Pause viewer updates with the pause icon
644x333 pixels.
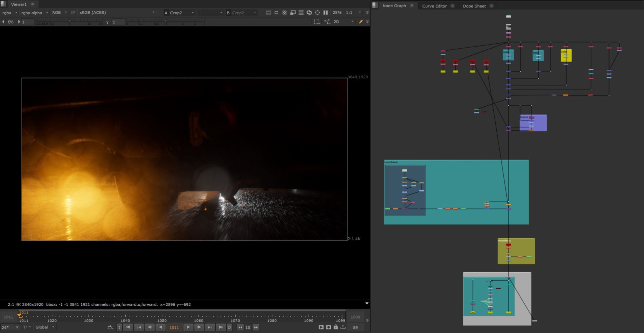point(326,13)
